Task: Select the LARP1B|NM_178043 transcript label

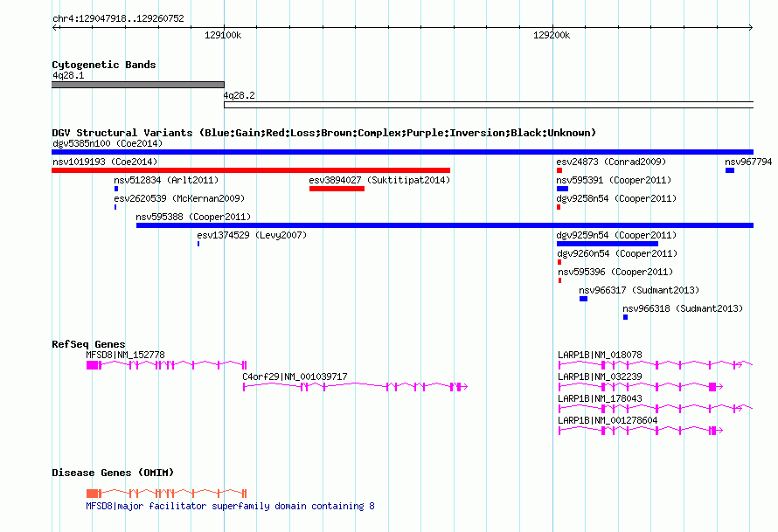Action: coord(600,398)
